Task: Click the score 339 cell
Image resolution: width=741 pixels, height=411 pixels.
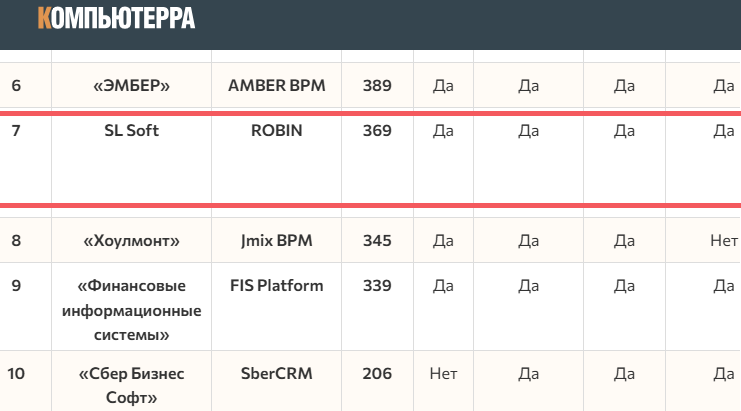Action: point(377,286)
